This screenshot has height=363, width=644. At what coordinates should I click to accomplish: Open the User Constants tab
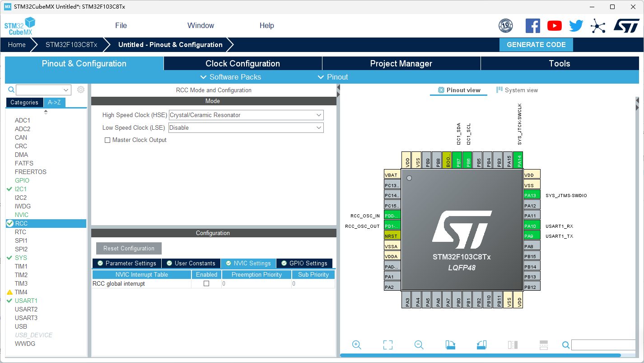coord(191,263)
